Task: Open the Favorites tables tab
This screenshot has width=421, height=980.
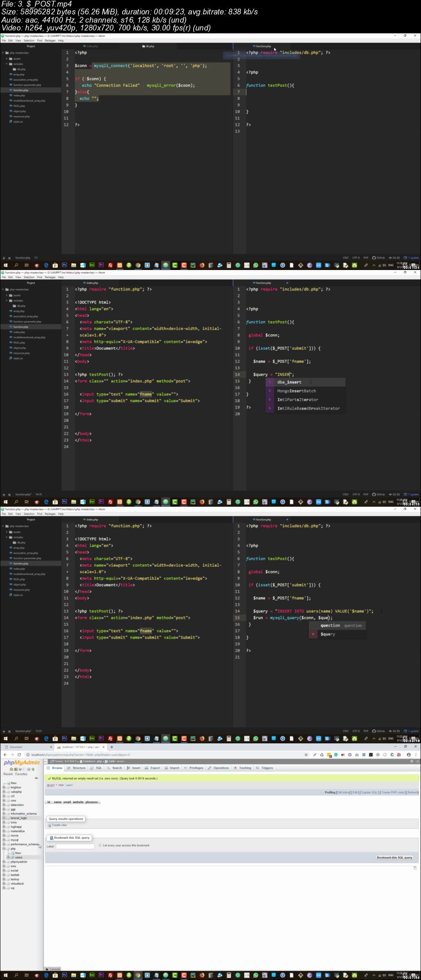Action: tap(21, 774)
